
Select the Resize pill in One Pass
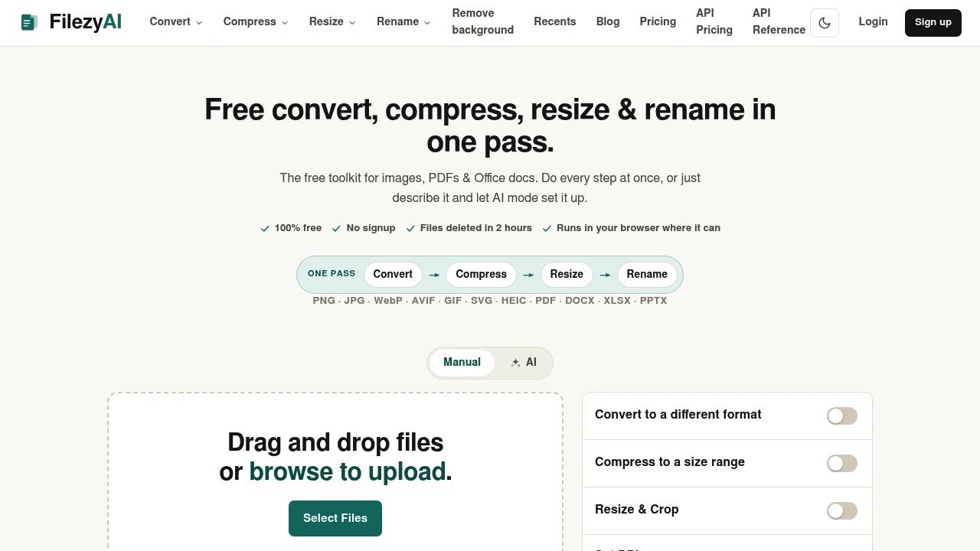pyautogui.click(x=567, y=274)
